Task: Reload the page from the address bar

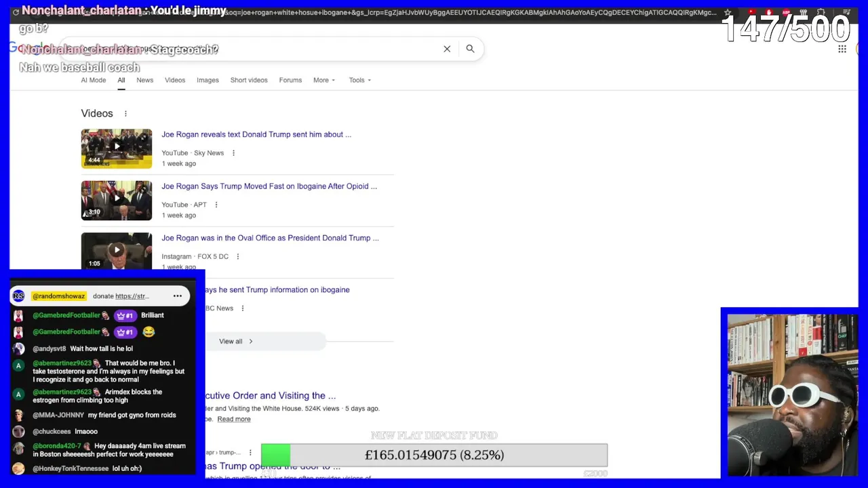Action: (x=15, y=12)
